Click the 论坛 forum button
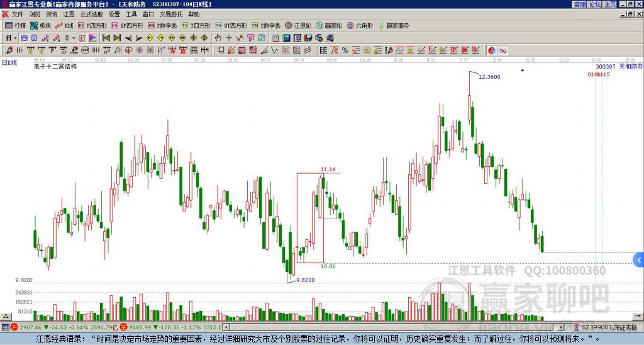 coord(594,4)
